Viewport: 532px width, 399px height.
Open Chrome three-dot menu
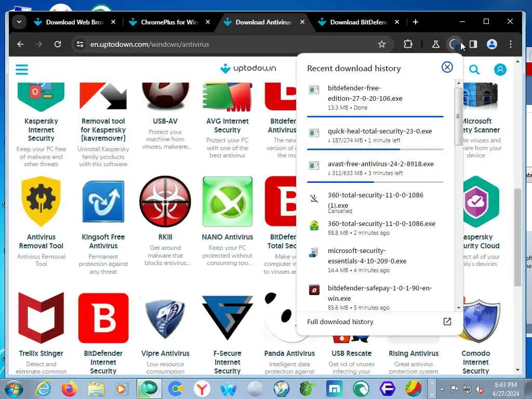(510, 45)
